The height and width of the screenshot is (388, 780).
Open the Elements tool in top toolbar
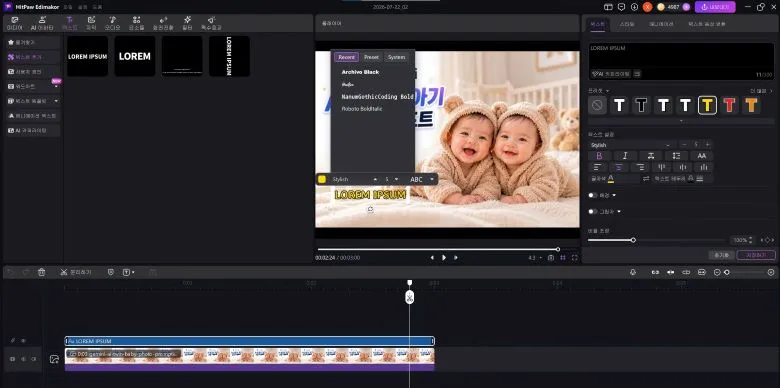point(136,23)
